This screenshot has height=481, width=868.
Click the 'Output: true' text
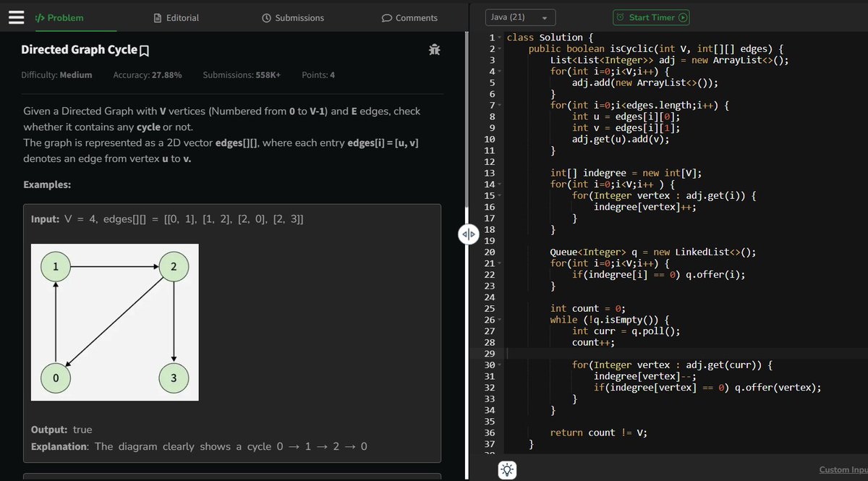pos(61,430)
